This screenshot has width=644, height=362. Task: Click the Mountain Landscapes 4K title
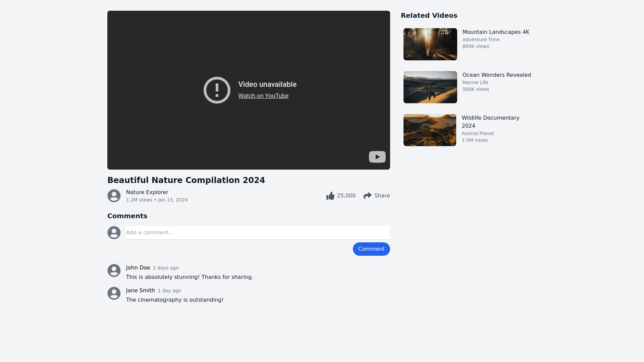[x=496, y=32]
